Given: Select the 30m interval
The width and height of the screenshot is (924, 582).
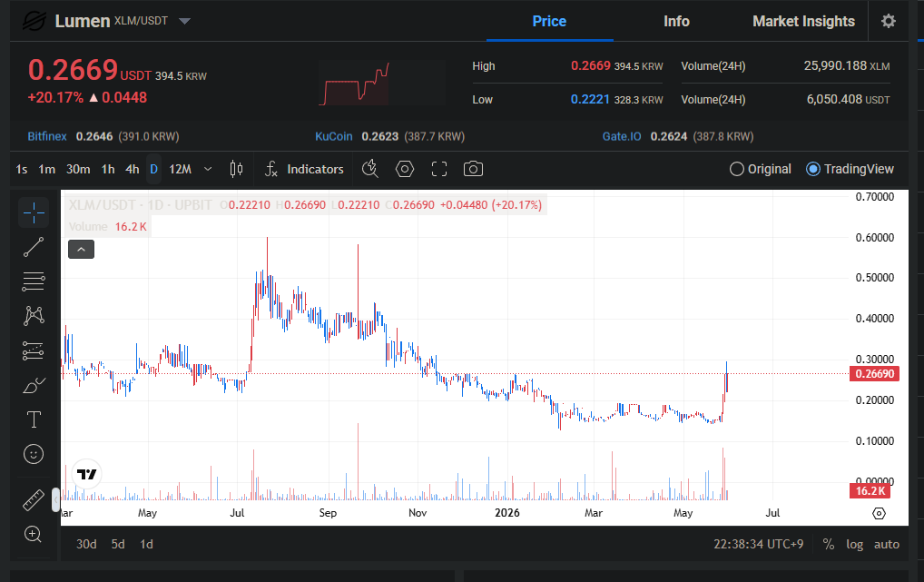Looking at the screenshot, I should [78, 169].
